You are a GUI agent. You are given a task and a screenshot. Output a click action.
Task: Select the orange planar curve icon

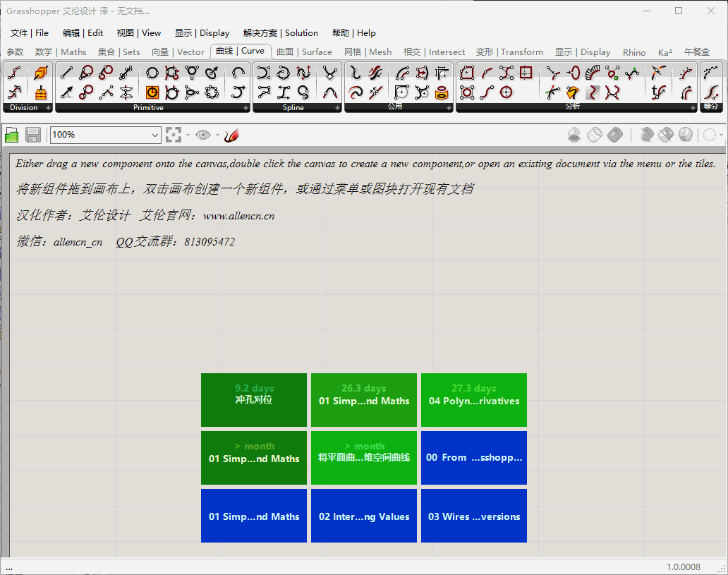pos(573,92)
